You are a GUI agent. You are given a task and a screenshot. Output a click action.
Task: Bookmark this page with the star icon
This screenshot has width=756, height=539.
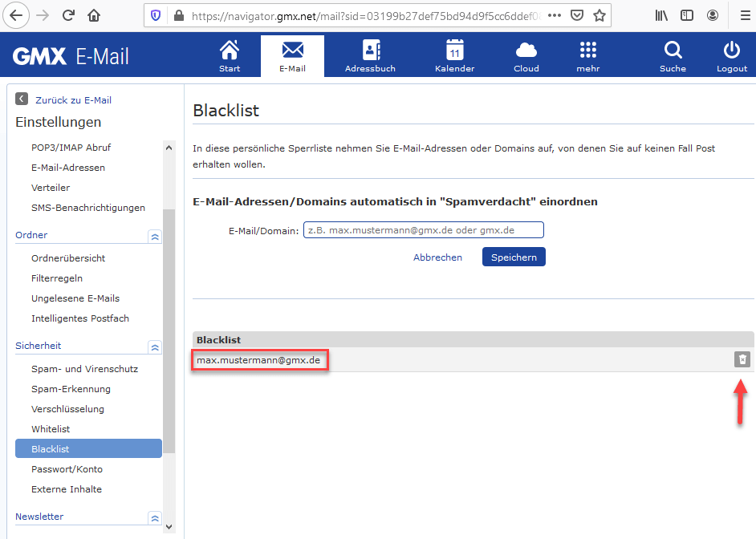point(600,15)
